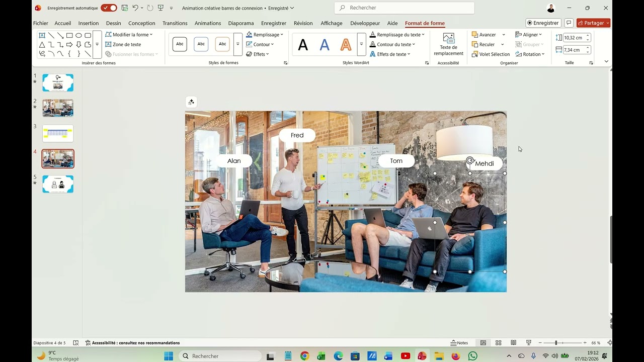The height and width of the screenshot is (362, 644).
Task: Switch to reading view in status bar
Action: [513, 343]
